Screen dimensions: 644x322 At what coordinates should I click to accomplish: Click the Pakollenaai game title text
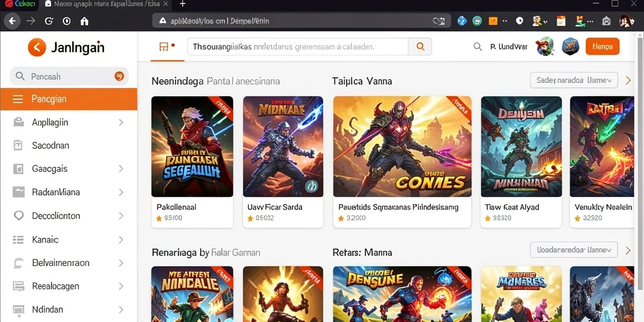coord(176,208)
